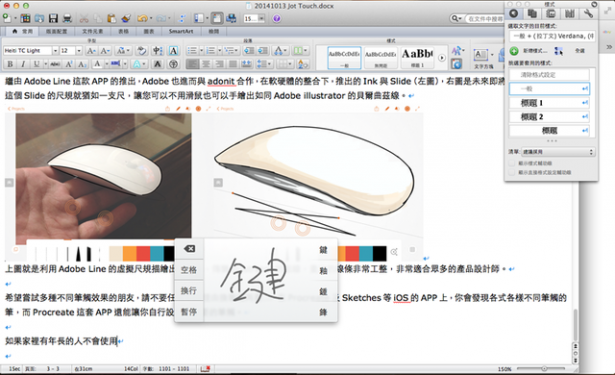Create new style with 新增樣式 button
Image resolution: width=615 pixels, height=375 pixels.
528,51
